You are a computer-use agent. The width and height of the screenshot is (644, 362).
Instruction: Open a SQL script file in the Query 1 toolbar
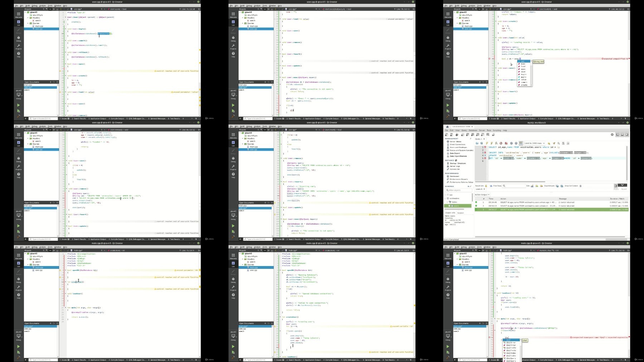point(477,143)
